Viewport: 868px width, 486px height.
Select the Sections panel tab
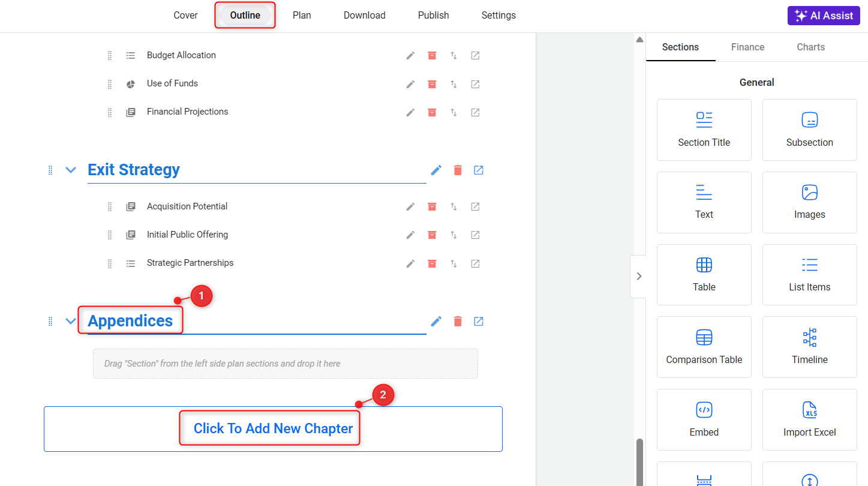click(x=680, y=47)
